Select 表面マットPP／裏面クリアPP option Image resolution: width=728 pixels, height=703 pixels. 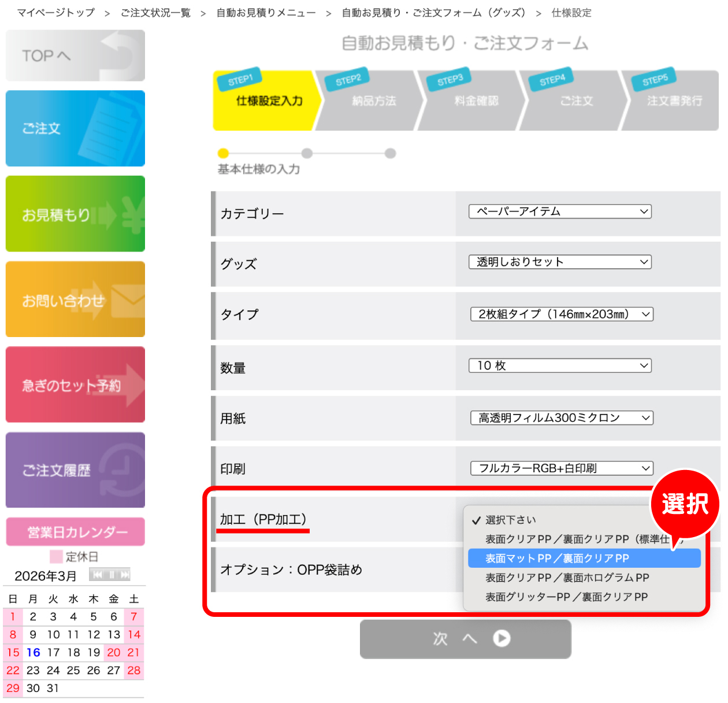point(584,558)
